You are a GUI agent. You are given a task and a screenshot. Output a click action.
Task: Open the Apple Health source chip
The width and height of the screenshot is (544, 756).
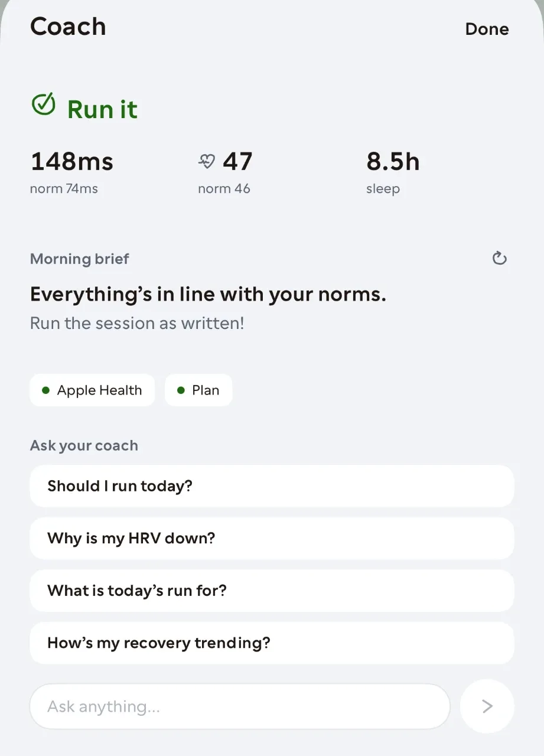tap(92, 390)
